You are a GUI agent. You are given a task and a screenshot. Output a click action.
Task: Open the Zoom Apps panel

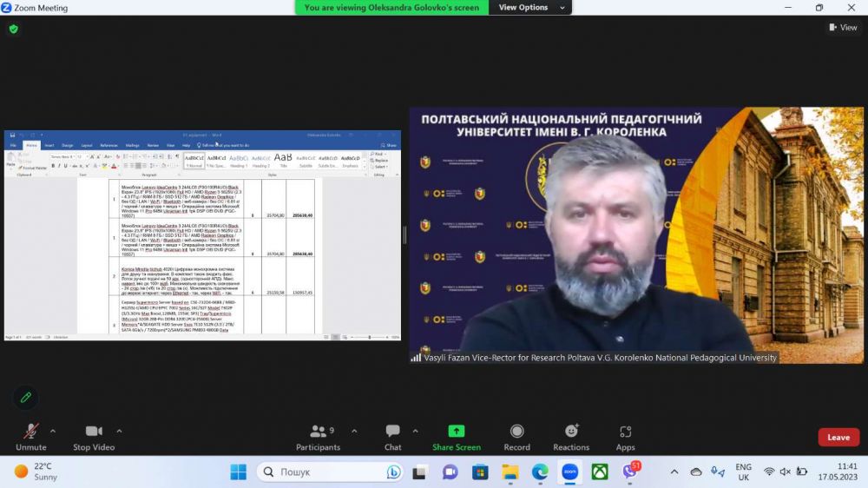(626, 435)
